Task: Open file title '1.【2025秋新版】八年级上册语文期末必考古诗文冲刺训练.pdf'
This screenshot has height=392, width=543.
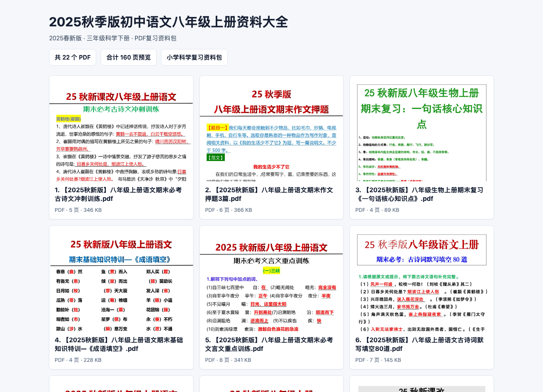Action: (x=118, y=194)
